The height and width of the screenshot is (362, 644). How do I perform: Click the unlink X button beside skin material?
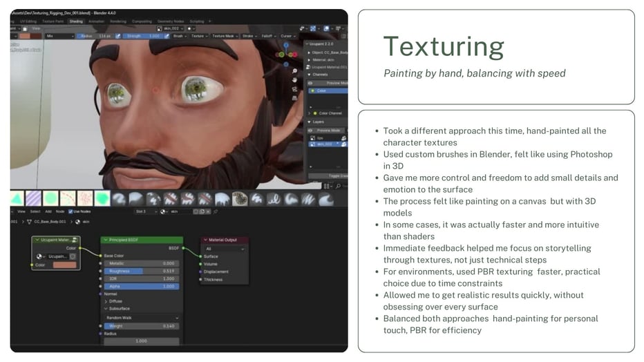tap(208, 212)
